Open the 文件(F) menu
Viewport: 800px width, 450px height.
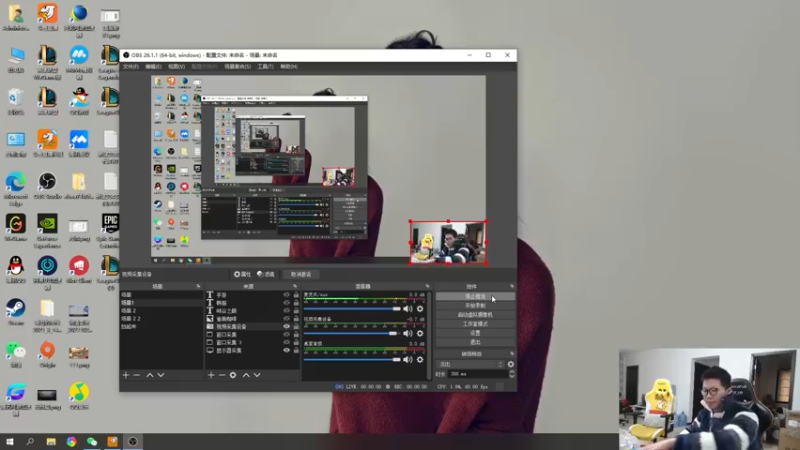pos(131,66)
